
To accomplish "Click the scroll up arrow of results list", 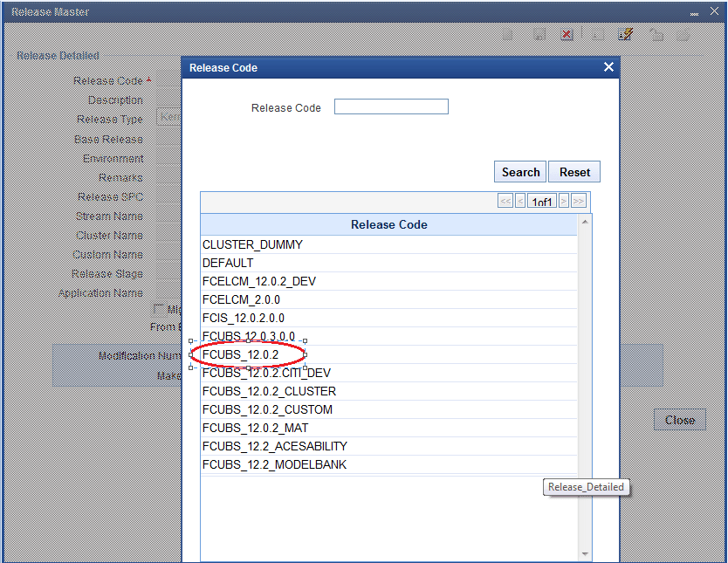I will click(x=585, y=222).
